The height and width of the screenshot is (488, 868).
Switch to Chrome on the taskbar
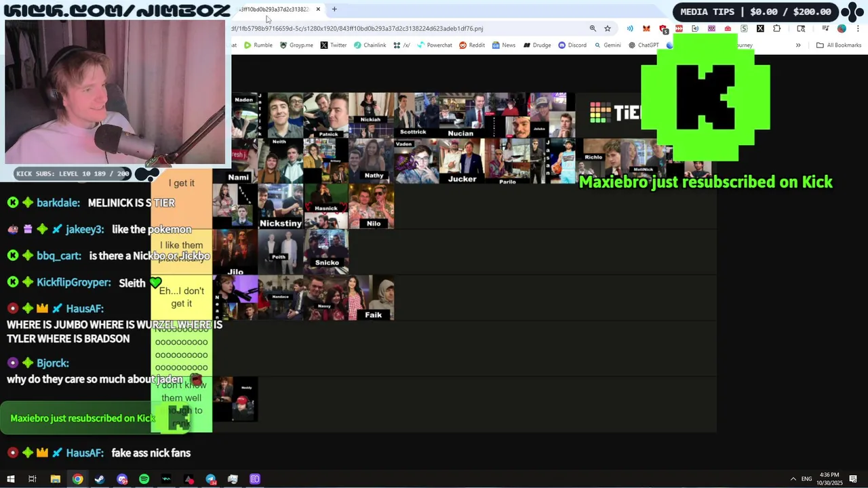(x=78, y=479)
